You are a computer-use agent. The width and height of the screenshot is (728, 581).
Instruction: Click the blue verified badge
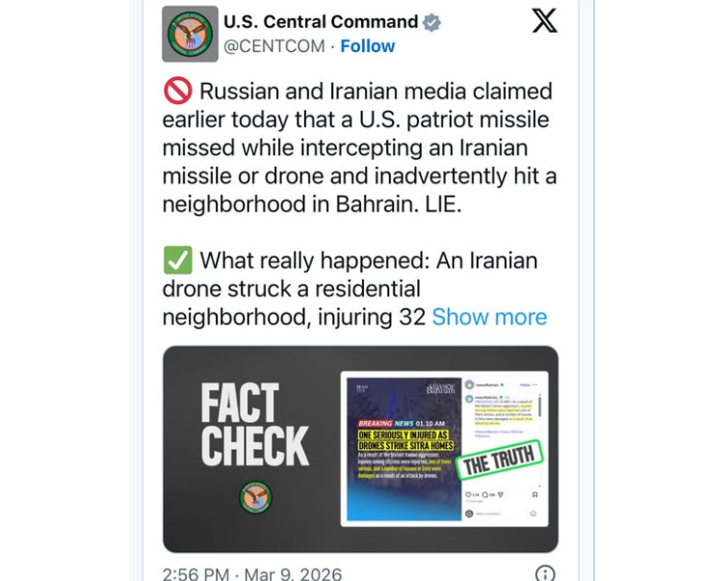[432, 22]
